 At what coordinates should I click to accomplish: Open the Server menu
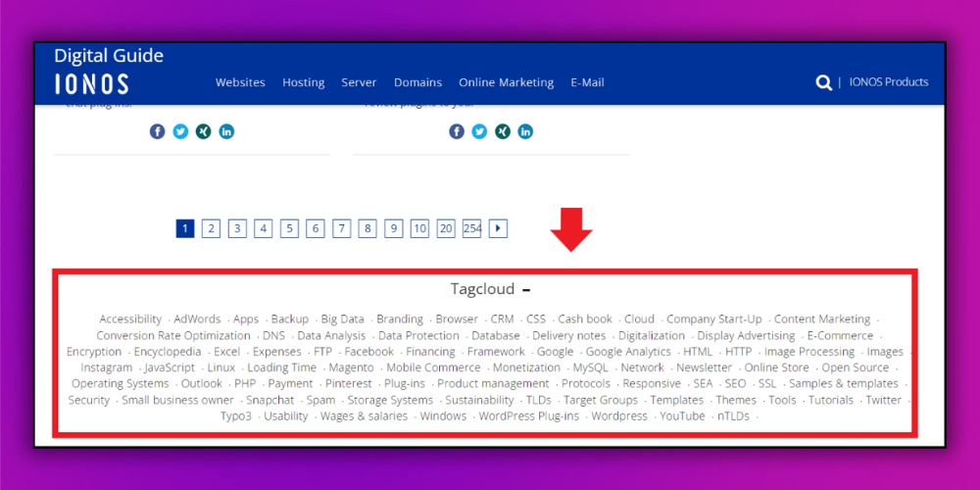click(x=359, y=82)
